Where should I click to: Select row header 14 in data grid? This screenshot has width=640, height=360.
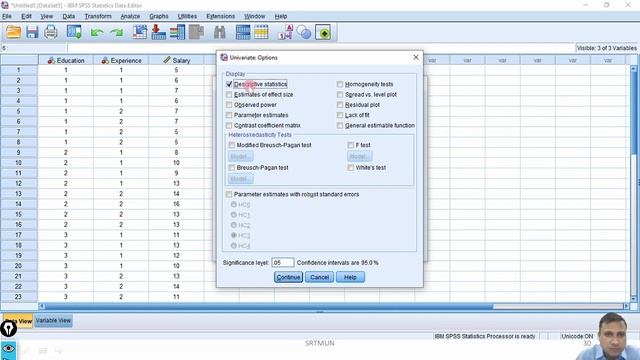(19, 204)
